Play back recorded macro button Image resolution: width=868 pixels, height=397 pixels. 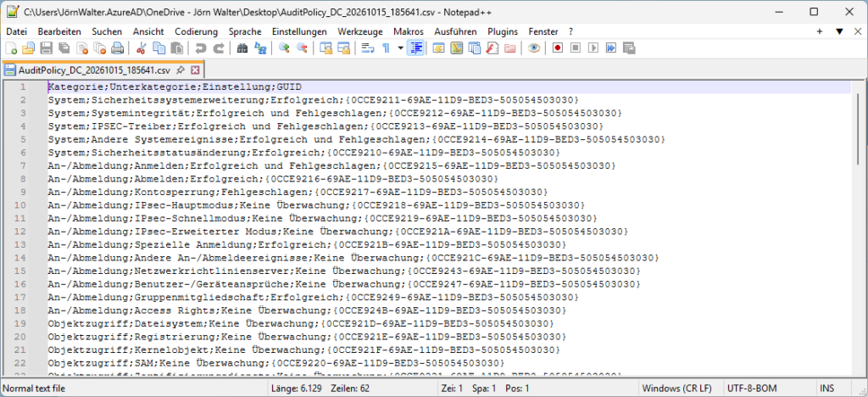593,48
